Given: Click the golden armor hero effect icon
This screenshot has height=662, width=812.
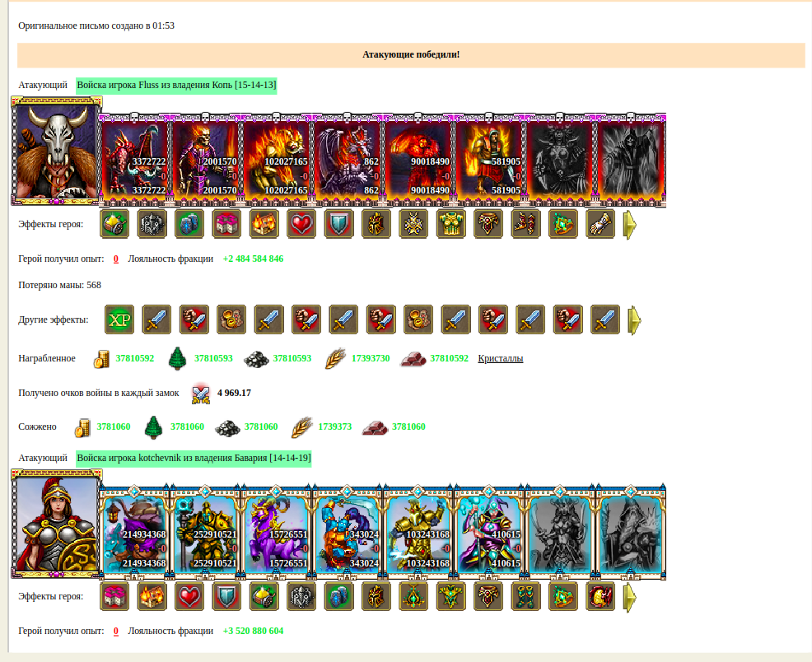Looking at the screenshot, I should 450,224.
